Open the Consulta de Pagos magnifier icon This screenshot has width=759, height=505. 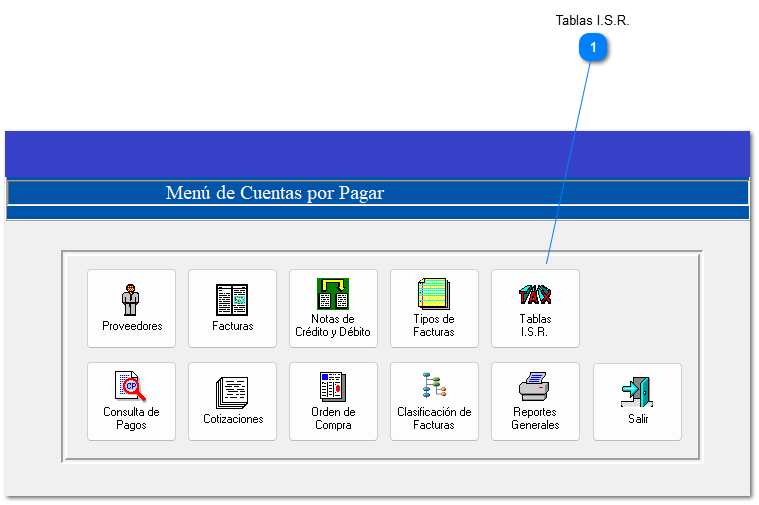point(131,386)
